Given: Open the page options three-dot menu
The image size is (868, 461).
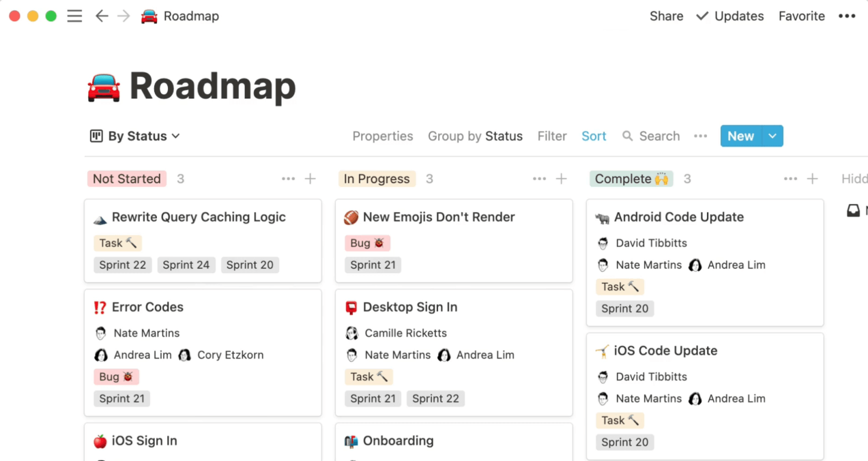Looking at the screenshot, I should (x=847, y=16).
